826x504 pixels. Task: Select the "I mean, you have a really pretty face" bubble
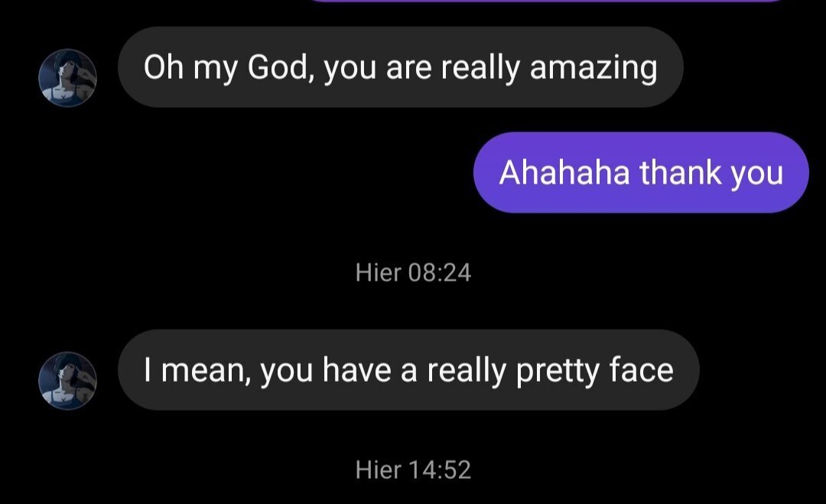[x=408, y=370]
